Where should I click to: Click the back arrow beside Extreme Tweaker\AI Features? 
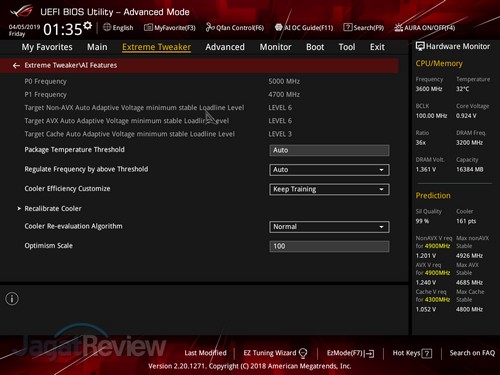click(16, 66)
